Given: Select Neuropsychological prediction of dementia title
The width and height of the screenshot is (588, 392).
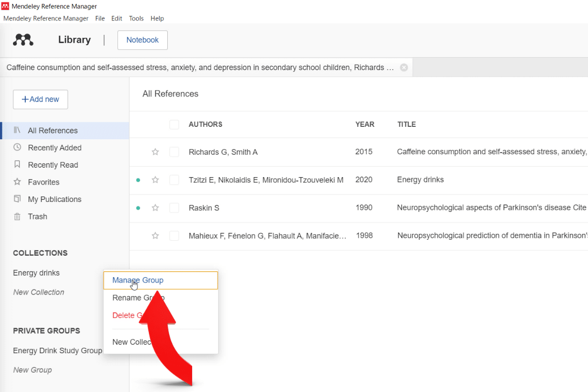Looking at the screenshot, I should [x=492, y=236].
